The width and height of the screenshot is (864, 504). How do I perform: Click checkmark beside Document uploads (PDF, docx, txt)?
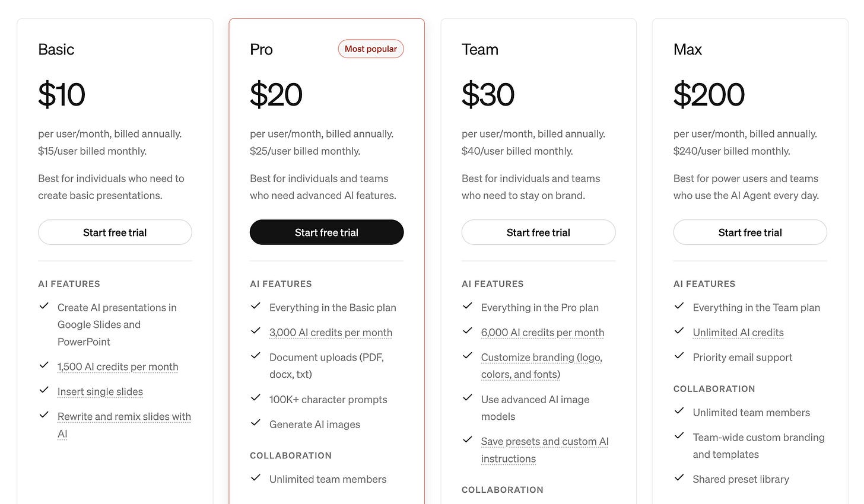point(256,356)
